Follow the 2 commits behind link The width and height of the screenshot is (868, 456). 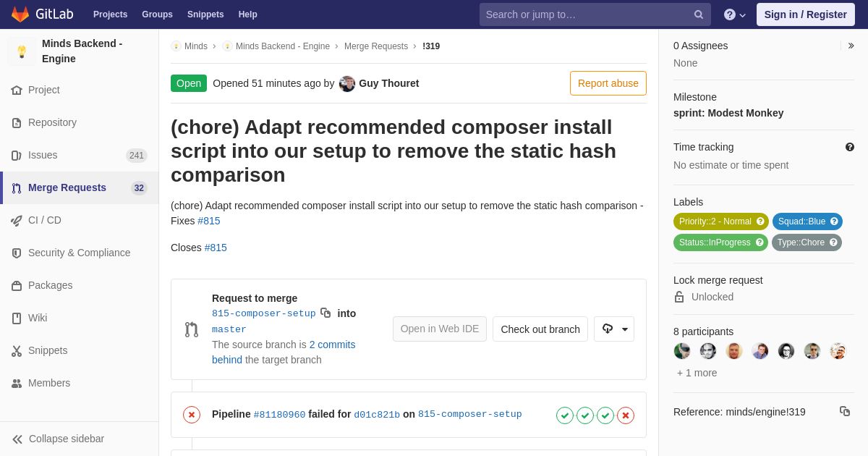[284, 352]
